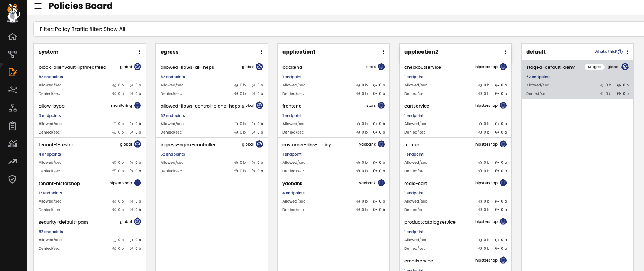Click the global icon on ingress-nginx-controller
The width and height of the screenshot is (644, 271).
[259, 144]
